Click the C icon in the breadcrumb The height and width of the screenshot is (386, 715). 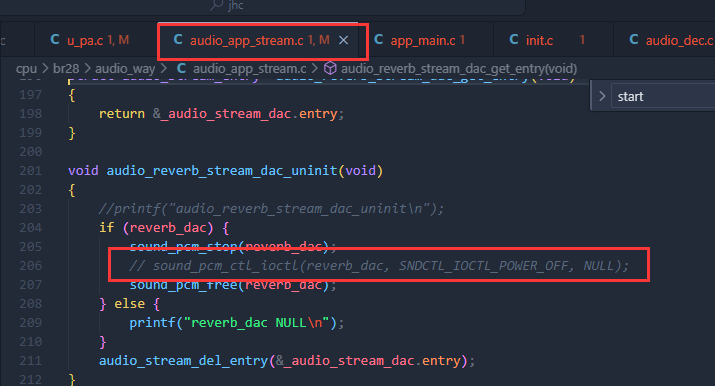(181, 68)
